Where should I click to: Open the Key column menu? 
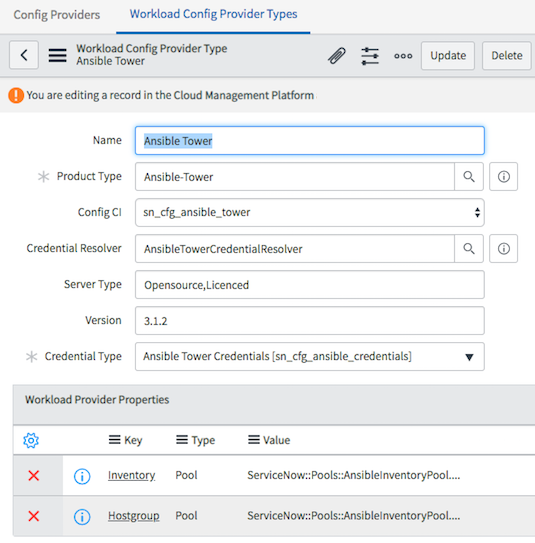pos(115,440)
